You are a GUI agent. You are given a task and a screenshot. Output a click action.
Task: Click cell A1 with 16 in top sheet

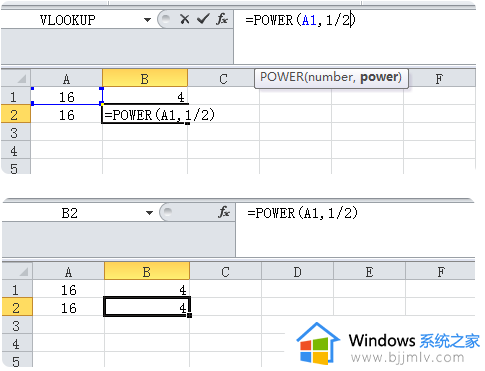67,97
